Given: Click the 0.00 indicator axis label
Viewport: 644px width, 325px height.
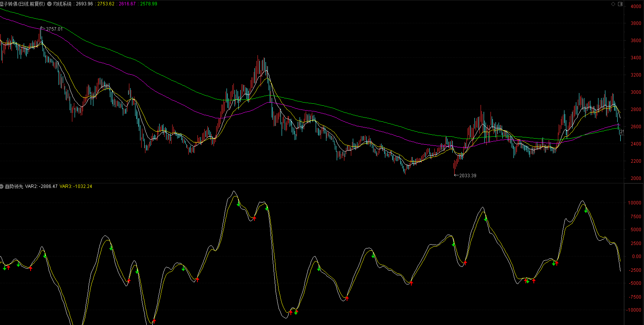Looking at the screenshot, I should coord(637,256).
